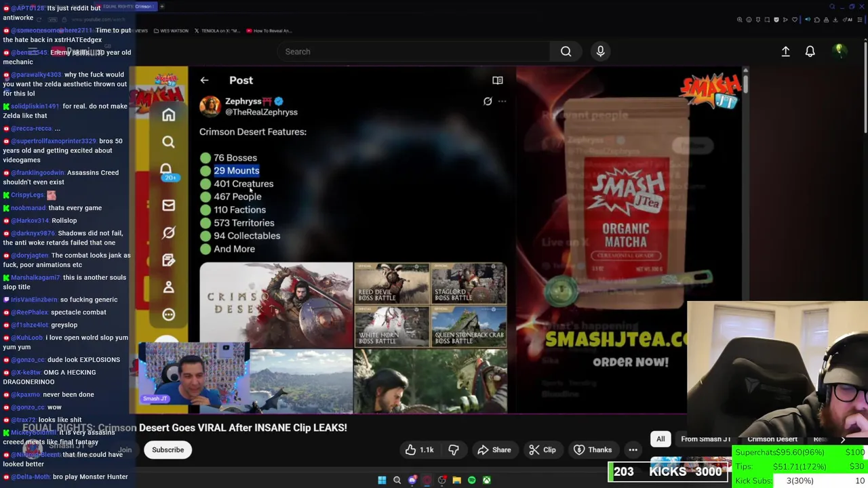Click the browser zoom magnifier toolbar icon
The width and height of the screenshot is (868, 488).
click(740, 20)
